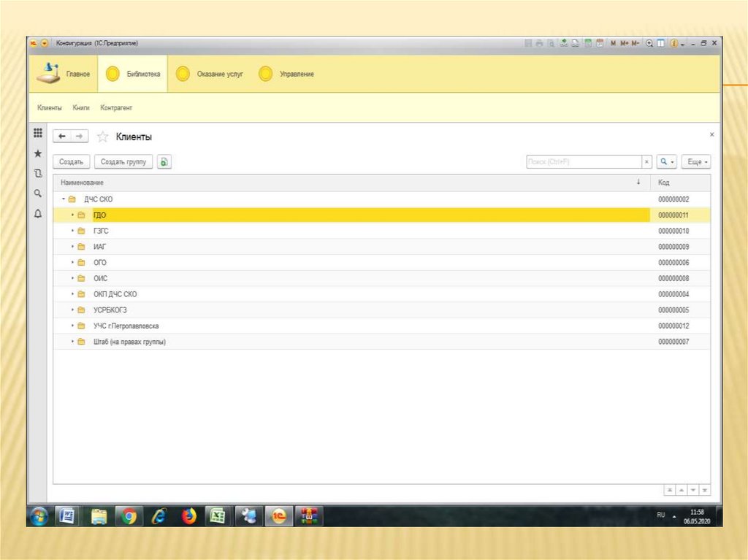The image size is (748, 560).
Task: Clear the search field with x
Action: pos(647,161)
